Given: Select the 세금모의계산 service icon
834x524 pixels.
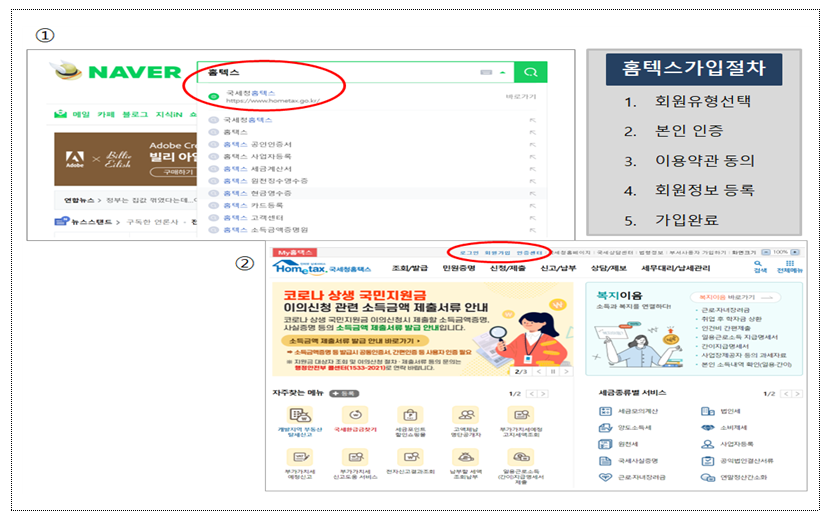Looking at the screenshot, I should pyautogui.click(x=606, y=411).
